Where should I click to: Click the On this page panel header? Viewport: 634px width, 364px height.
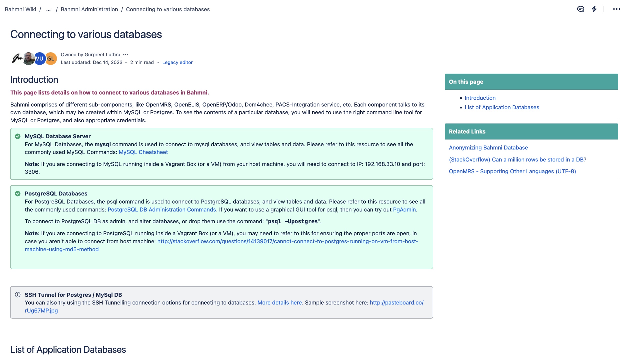point(531,82)
